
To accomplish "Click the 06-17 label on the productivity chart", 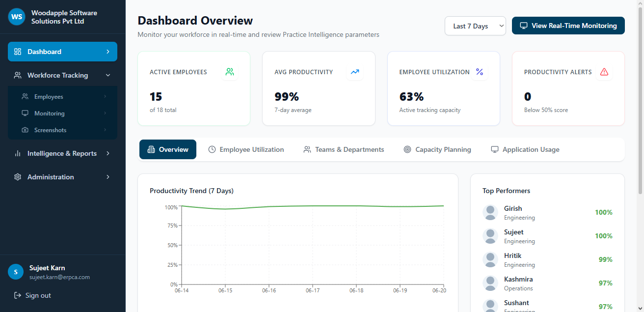I will tap(313, 290).
